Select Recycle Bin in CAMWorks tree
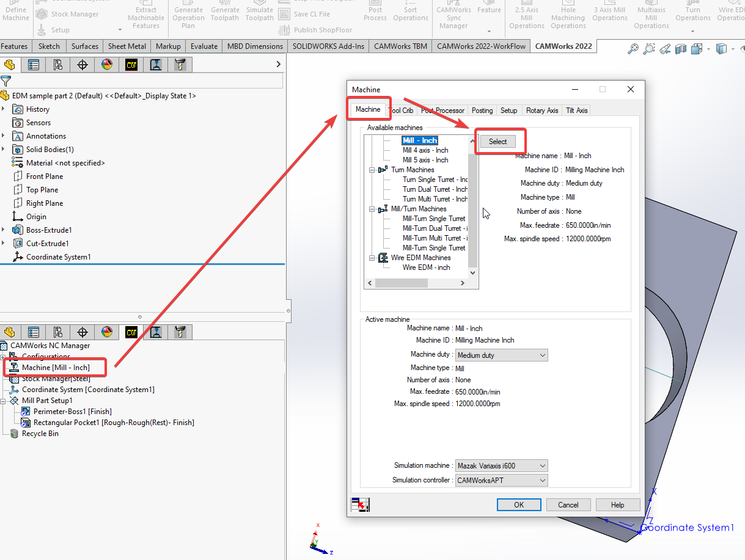 coord(40,434)
